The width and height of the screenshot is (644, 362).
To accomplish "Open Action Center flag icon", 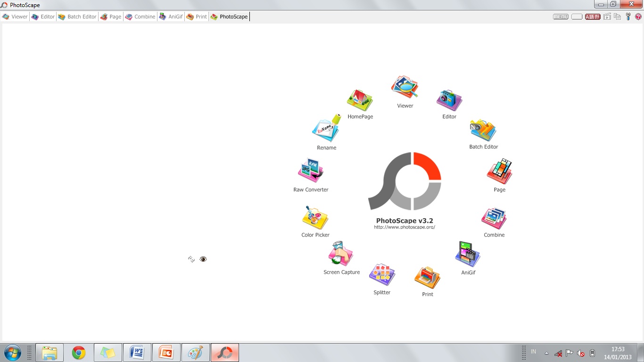I will pos(570,353).
